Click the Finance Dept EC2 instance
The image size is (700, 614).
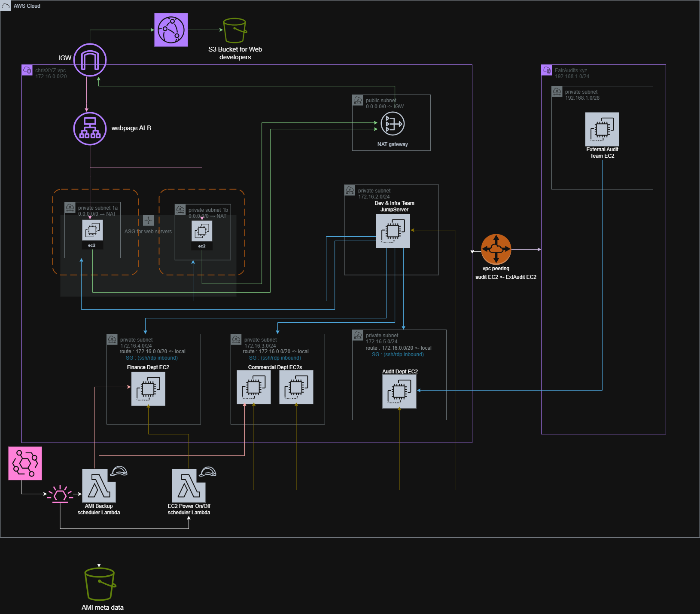pyautogui.click(x=148, y=389)
